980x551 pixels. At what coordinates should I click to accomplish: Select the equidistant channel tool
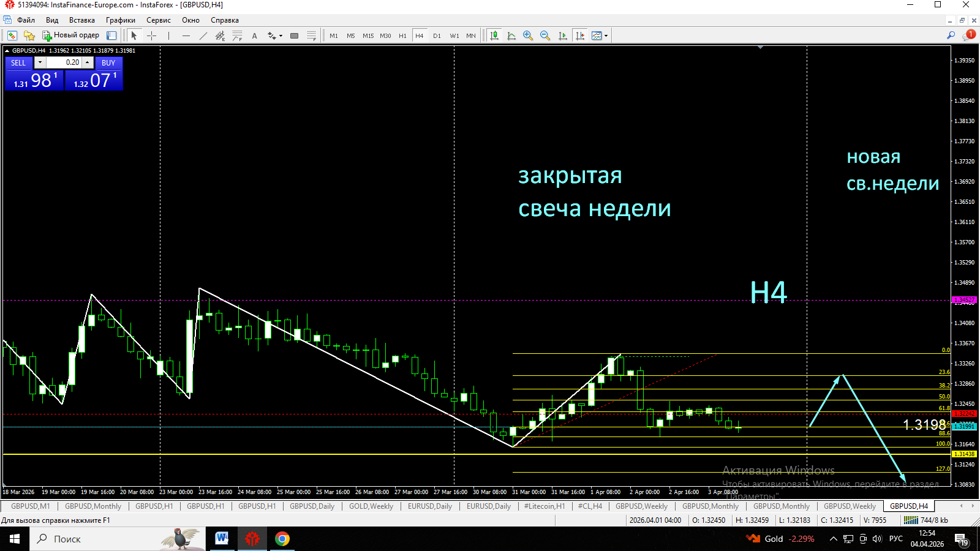(220, 36)
